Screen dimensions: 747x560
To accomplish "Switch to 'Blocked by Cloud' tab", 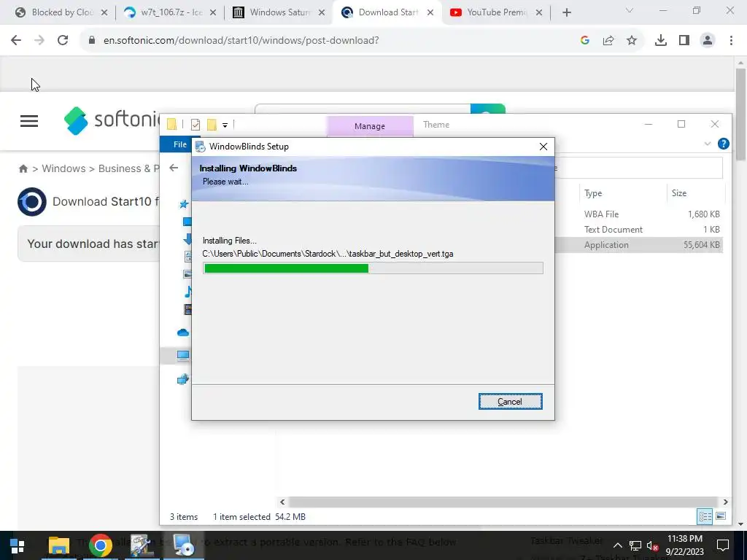I will (61, 12).
